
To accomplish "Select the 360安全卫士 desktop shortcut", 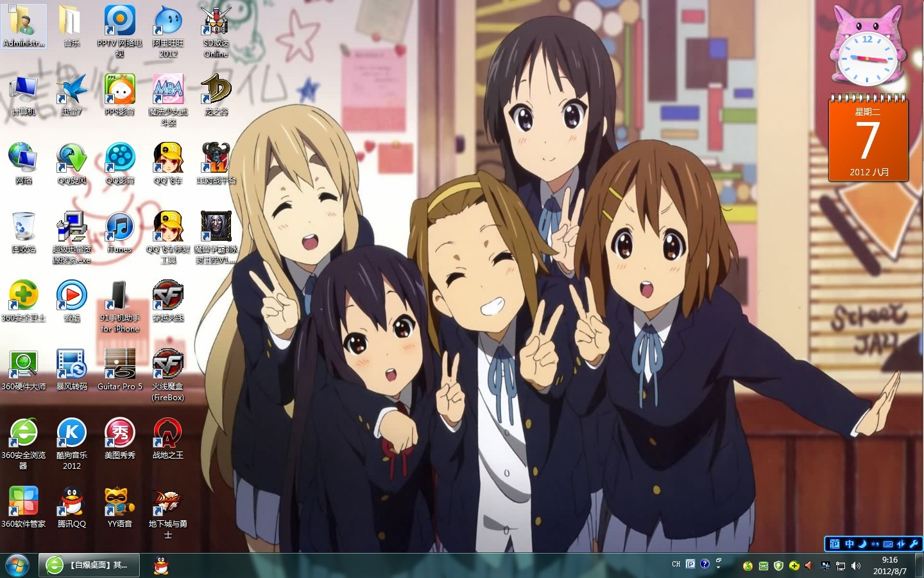I will coord(24,301).
